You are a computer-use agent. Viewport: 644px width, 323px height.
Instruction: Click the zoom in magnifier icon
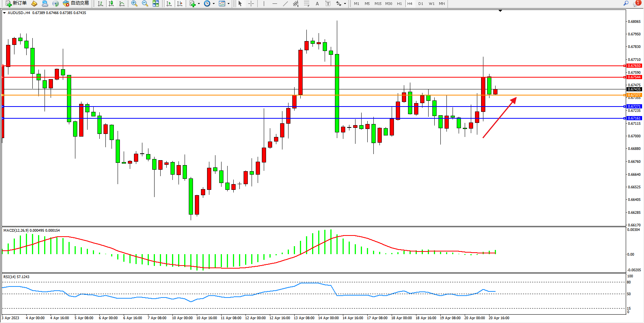[134, 3]
